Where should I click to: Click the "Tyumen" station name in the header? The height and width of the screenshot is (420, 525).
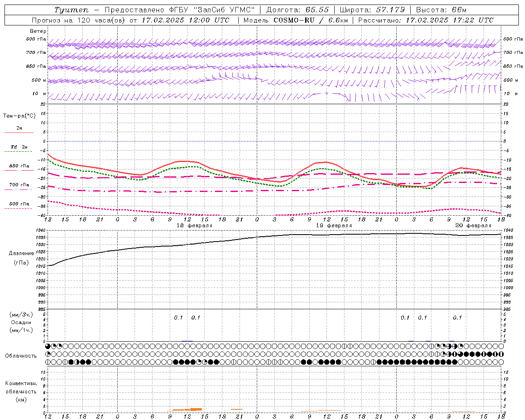[x=71, y=10]
